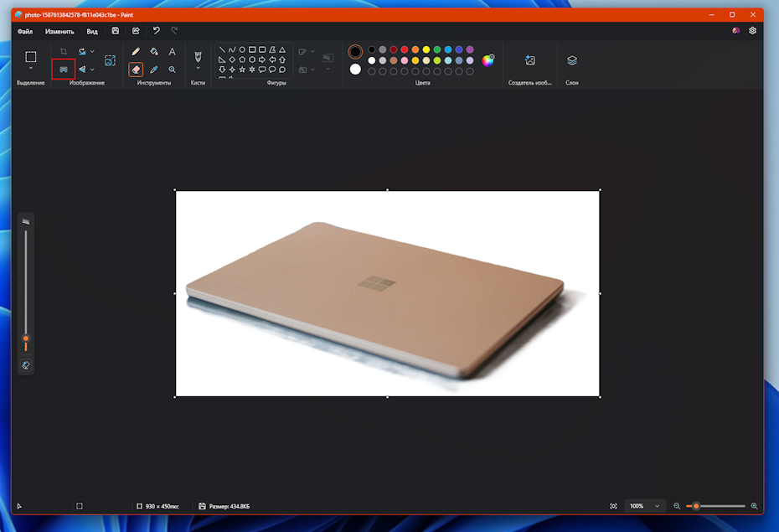Choose the Color picker eyedropper
Image resolution: width=779 pixels, height=532 pixels.
(152, 69)
